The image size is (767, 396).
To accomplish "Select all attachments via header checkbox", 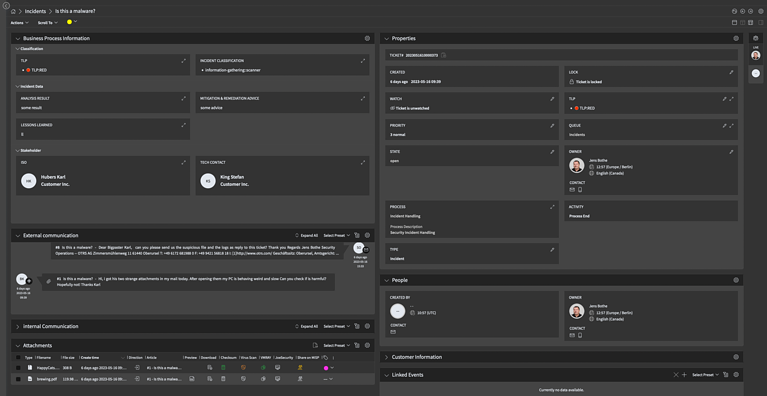I will (x=18, y=358).
